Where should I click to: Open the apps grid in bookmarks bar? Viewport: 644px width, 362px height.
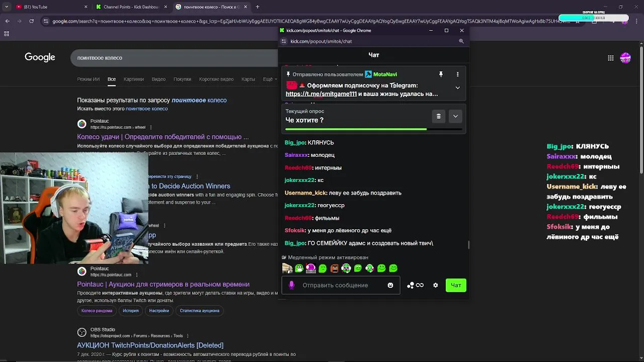pos(7,33)
